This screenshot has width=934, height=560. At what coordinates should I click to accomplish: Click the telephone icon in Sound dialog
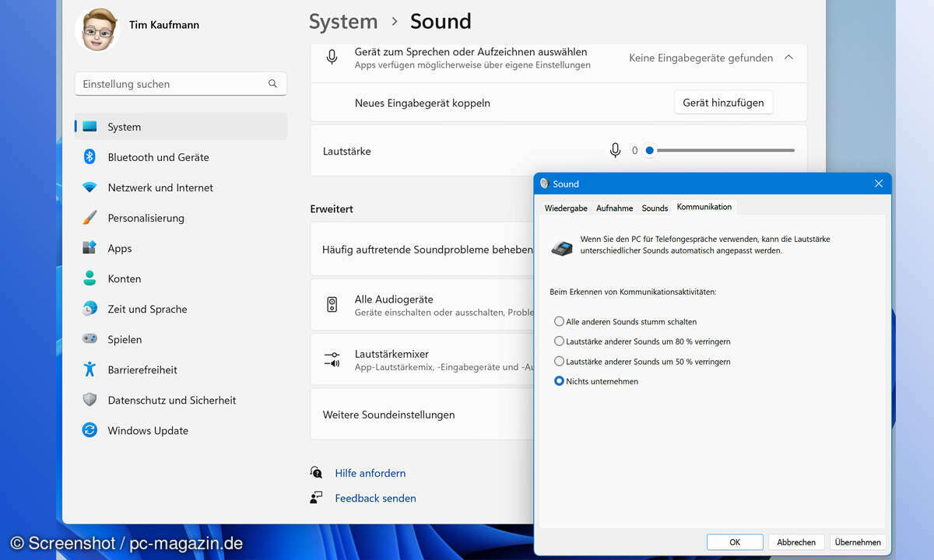tap(562, 247)
